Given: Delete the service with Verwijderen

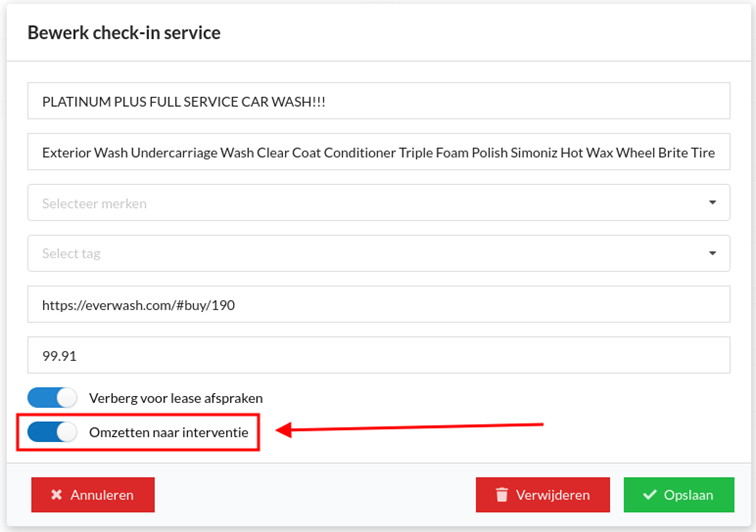Looking at the screenshot, I should [543, 495].
